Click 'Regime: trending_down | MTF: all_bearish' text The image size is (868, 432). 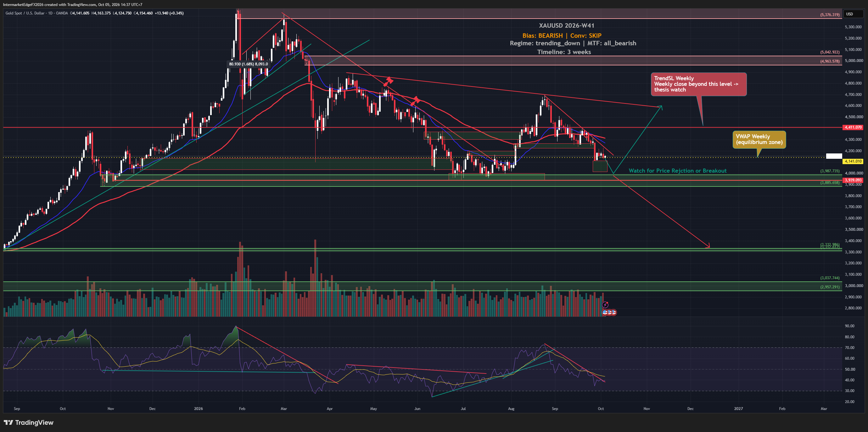(x=573, y=43)
